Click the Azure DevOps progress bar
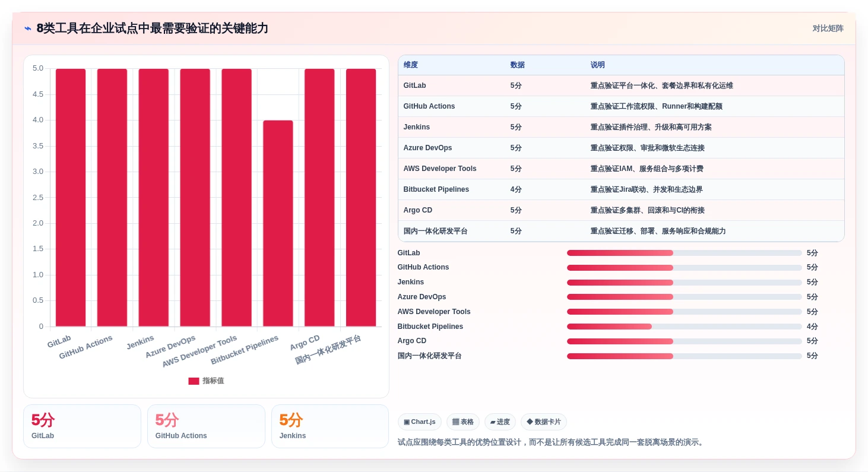Screen dimensions: 868x472 point(684,297)
